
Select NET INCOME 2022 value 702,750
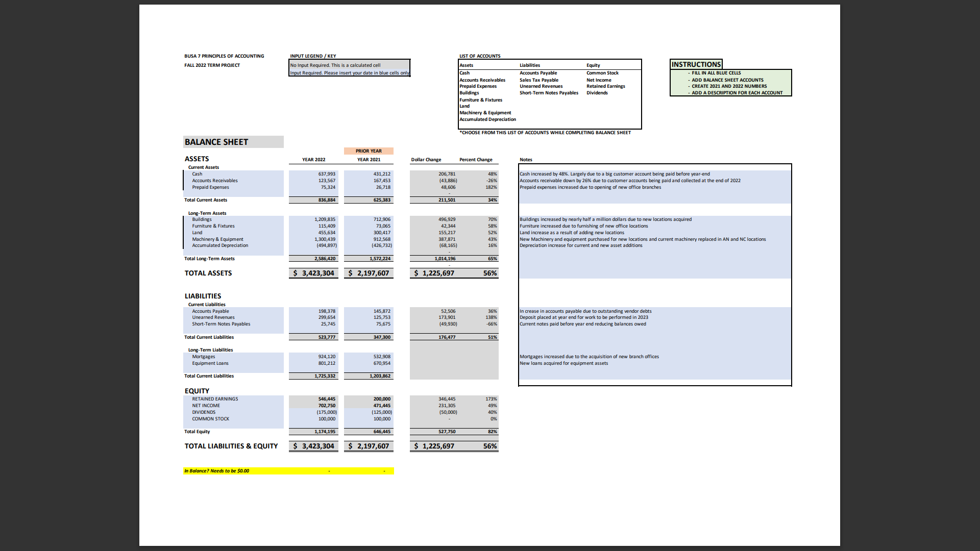point(327,406)
